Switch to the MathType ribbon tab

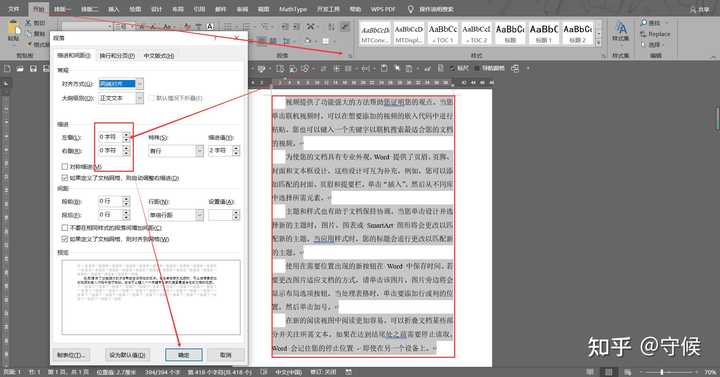click(x=292, y=9)
